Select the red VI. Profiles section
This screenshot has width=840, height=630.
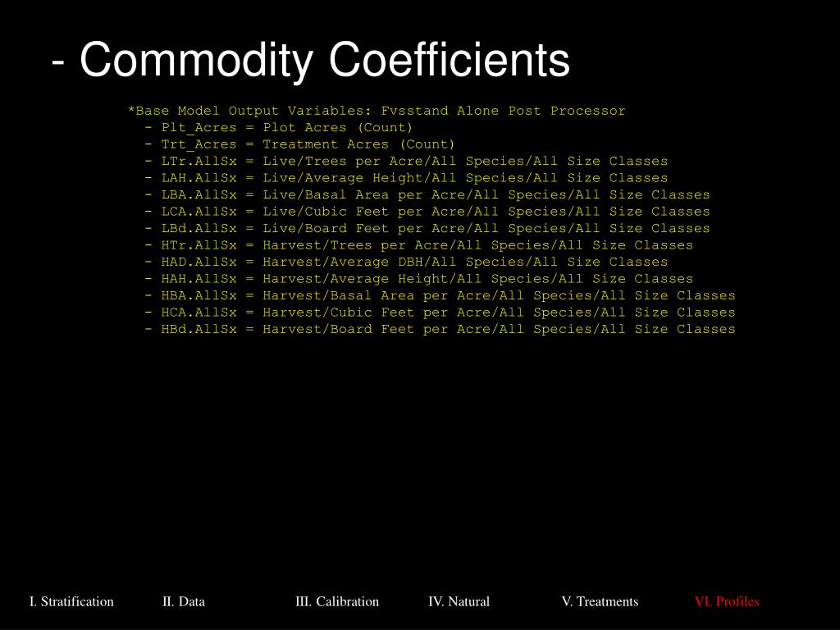[727, 601]
